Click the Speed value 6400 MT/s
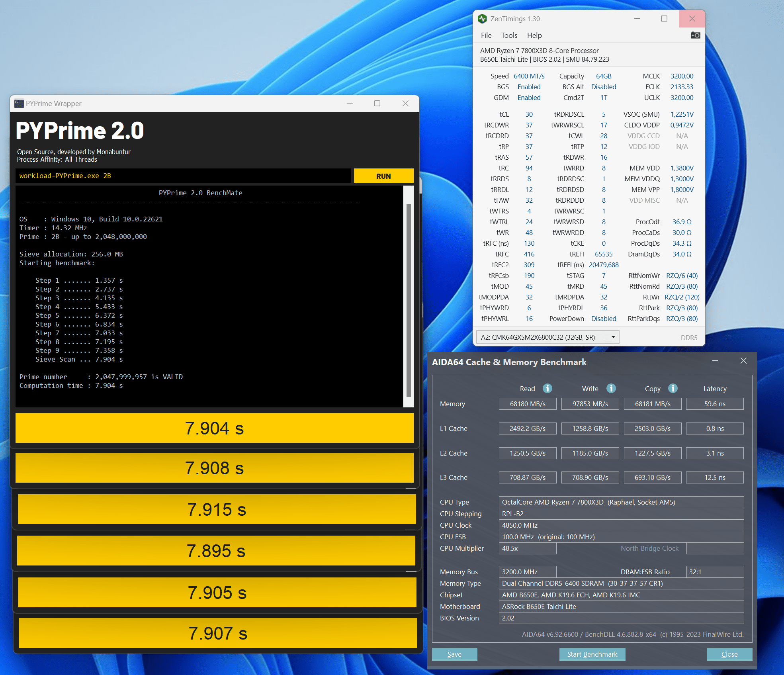784x675 pixels. tap(529, 76)
